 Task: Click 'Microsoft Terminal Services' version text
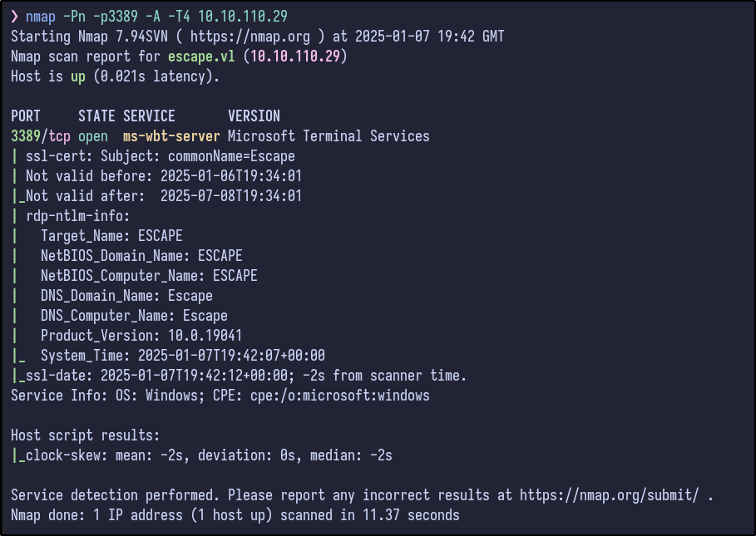point(329,136)
